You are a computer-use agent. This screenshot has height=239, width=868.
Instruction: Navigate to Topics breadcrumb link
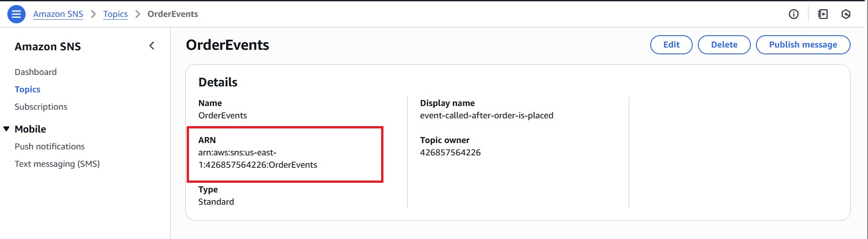(x=115, y=14)
